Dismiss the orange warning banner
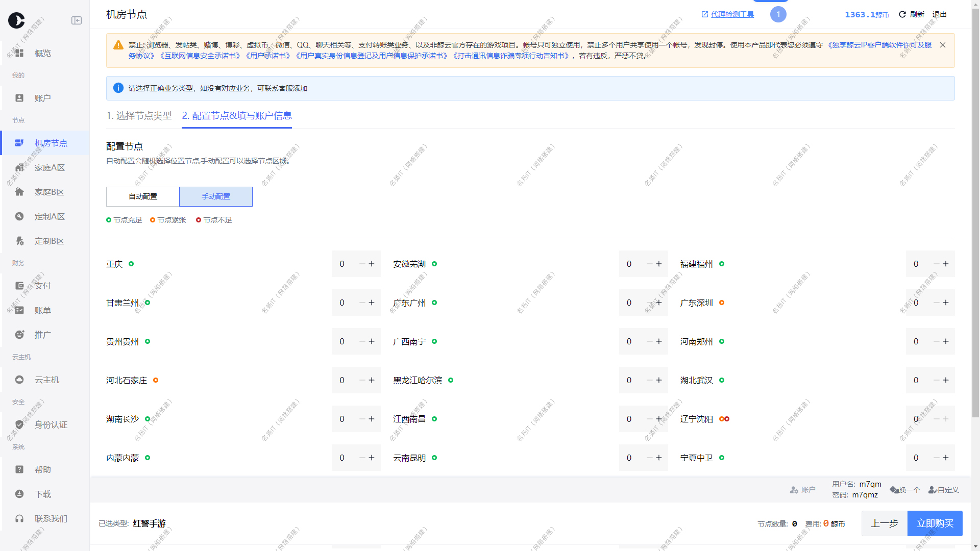This screenshot has height=551, width=980. coord(943,44)
